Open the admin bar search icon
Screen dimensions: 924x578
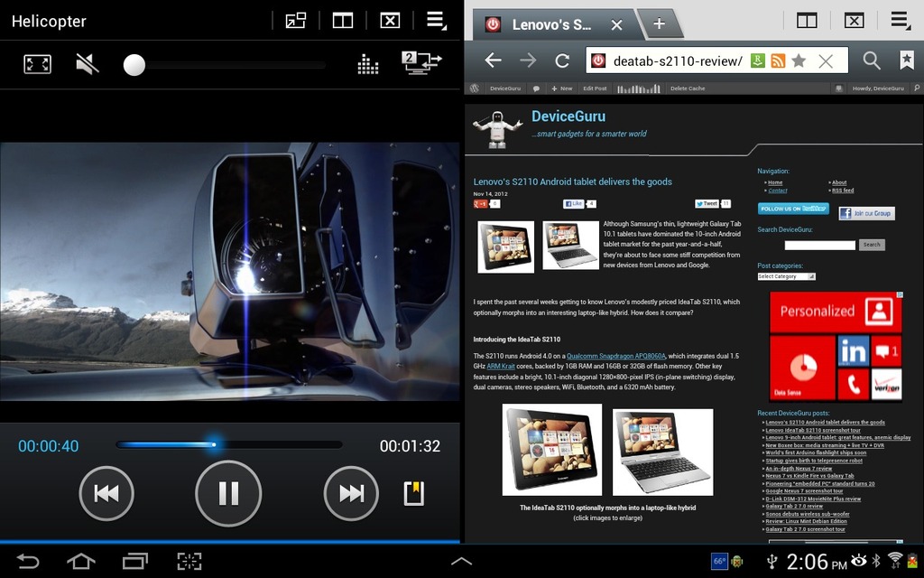coord(917,89)
